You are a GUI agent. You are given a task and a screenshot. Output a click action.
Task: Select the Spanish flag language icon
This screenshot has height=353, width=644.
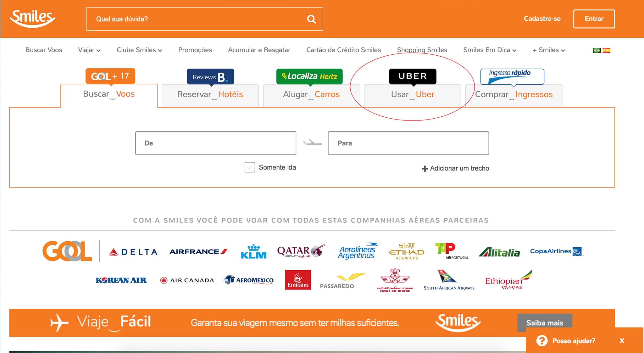click(x=606, y=50)
